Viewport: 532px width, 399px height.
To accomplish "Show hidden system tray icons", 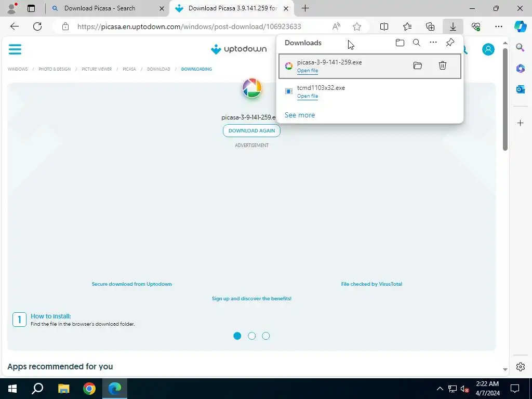I will coord(440,389).
